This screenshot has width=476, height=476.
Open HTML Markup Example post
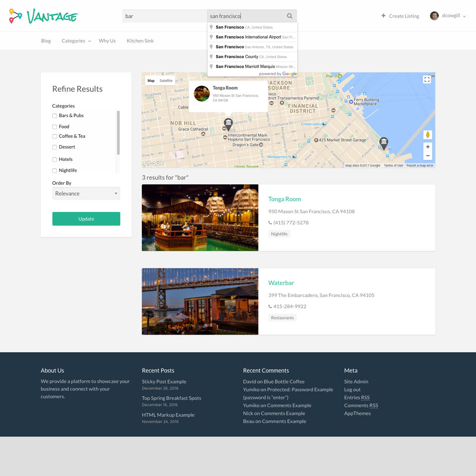168,415
